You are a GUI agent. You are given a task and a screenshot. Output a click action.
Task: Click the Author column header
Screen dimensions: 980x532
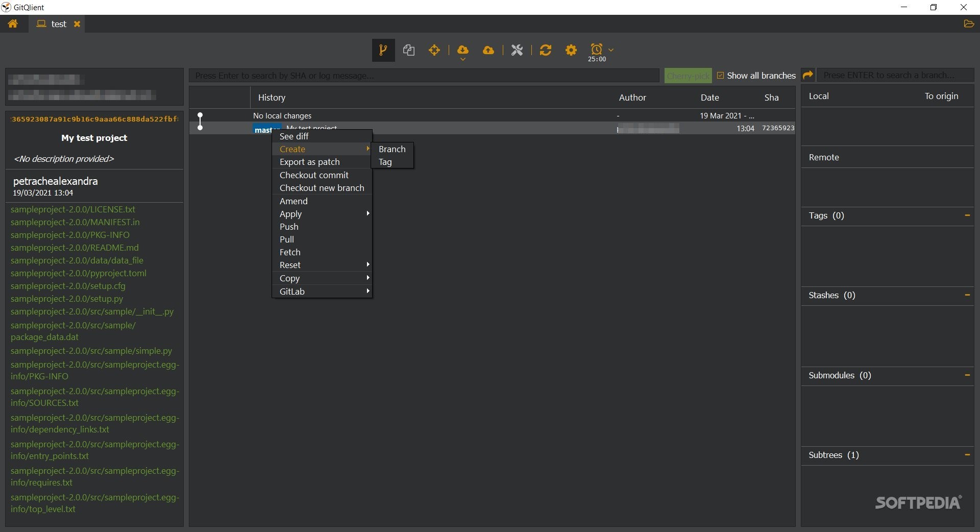point(632,98)
